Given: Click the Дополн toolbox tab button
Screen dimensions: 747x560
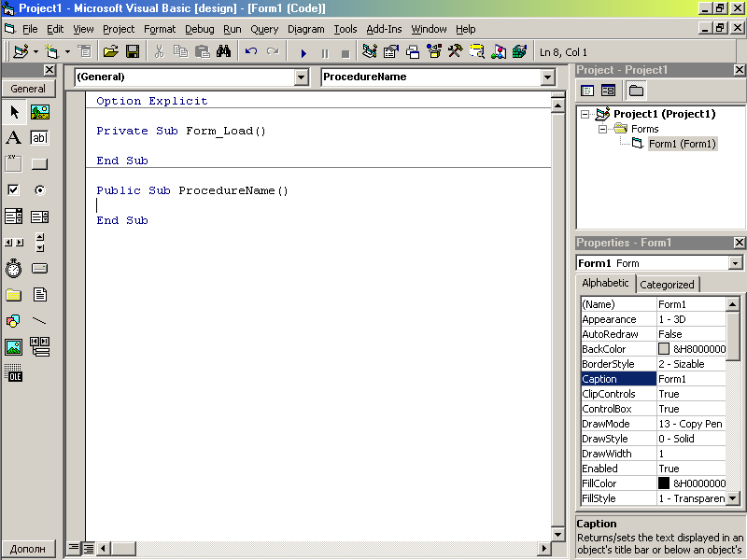Looking at the screenshot, I should (x=28, y=549).
